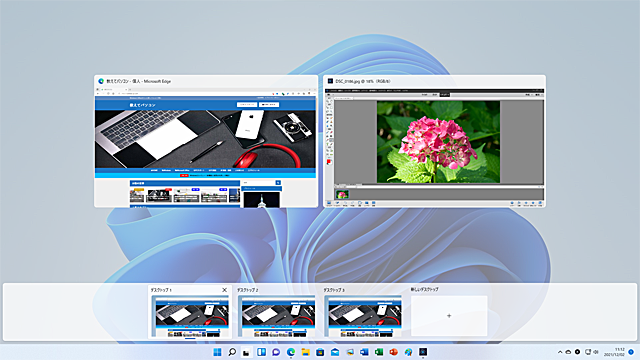
Task: Show hidden system tray icons chevron
Action: pyautogui.click(x=560, y=352)
